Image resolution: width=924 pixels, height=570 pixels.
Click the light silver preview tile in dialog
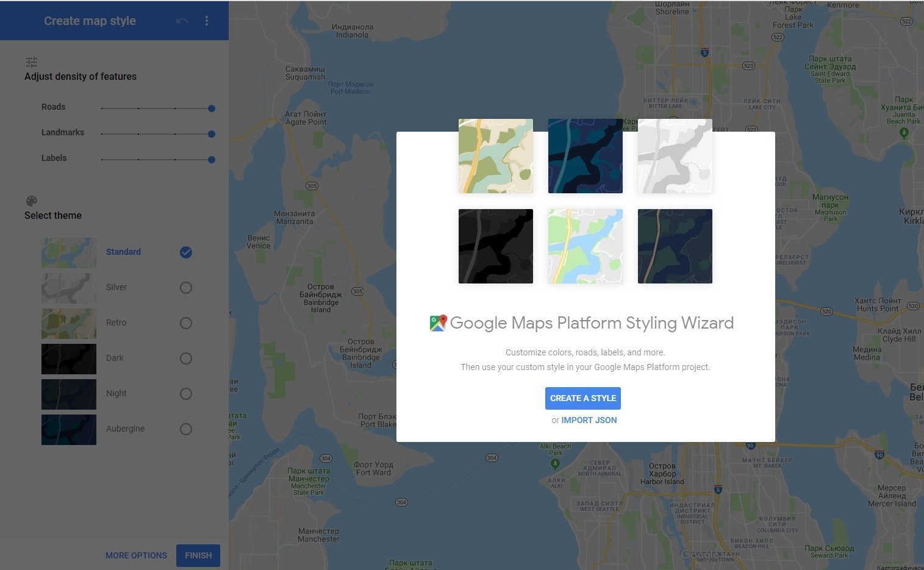(x=675, y=156)
